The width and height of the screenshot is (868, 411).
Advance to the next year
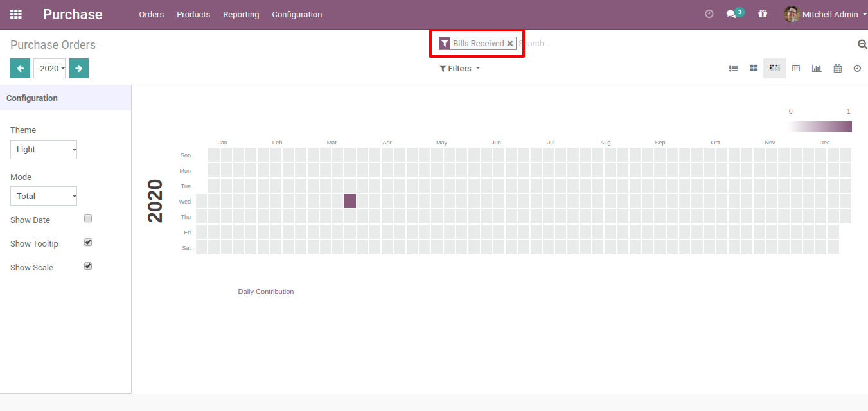pos(78,68)
